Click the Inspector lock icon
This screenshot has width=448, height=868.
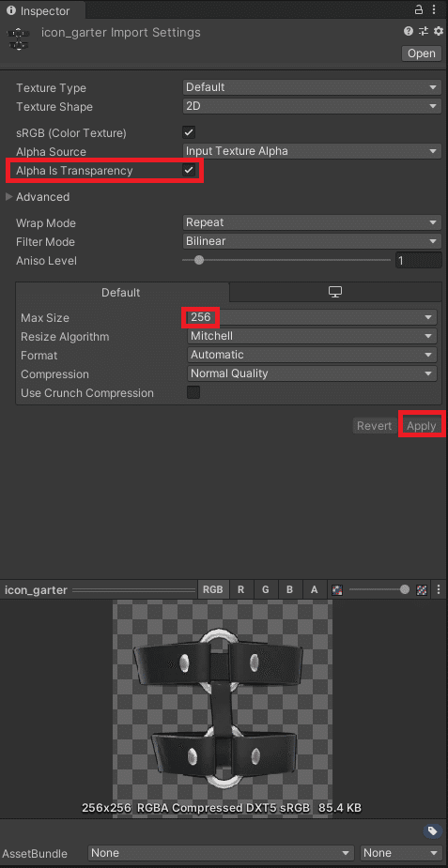(419, 10)
